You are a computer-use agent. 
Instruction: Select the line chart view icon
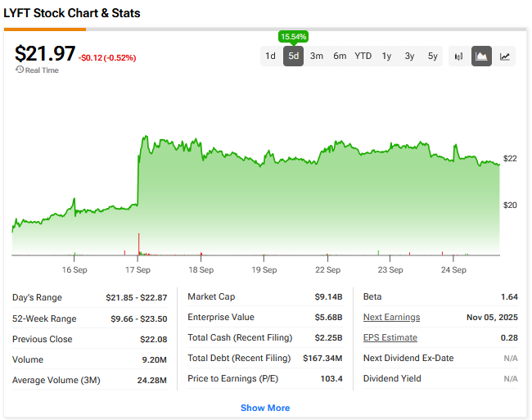coord(505,56)
